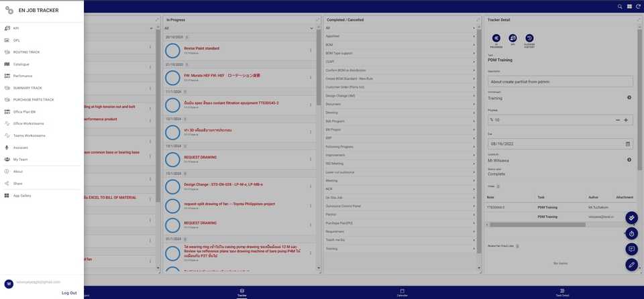644x299 pixels.
Task: Click the Teams Workstreams chart icon
Action: pyautogui.click(x=7, y=135)
